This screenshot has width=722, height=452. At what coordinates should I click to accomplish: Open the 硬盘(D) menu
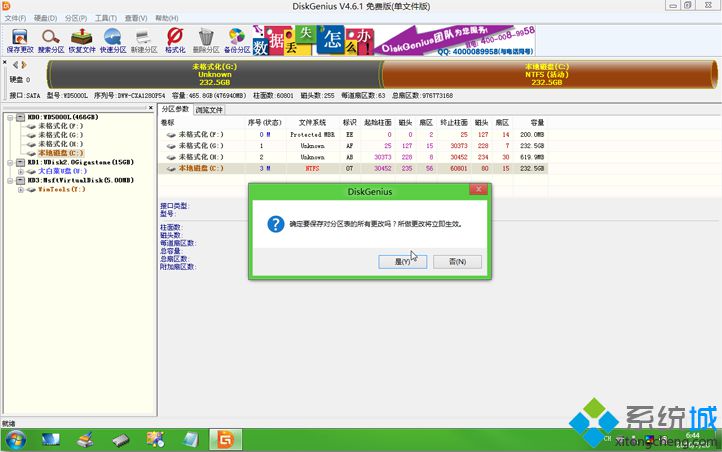click(45, 18)
